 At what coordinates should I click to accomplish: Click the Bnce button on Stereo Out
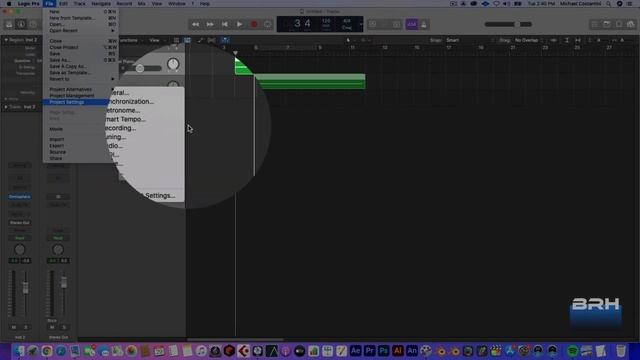[52, 321]
